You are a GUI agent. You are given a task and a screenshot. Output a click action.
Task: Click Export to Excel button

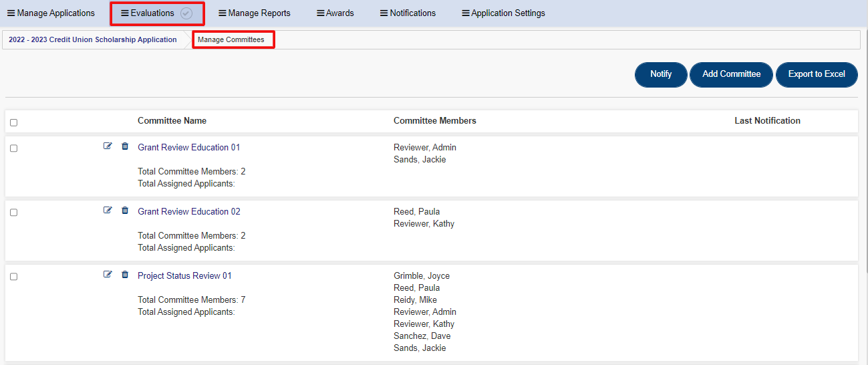click(x=817, y=74)
